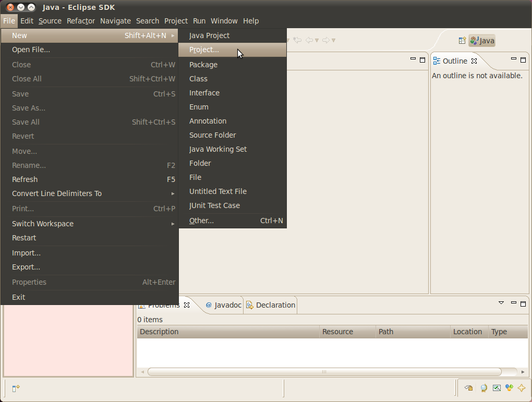Viewport: 532px width, 402px height.
Task: Click Open File... in File menu
Action: click(90, 50)
